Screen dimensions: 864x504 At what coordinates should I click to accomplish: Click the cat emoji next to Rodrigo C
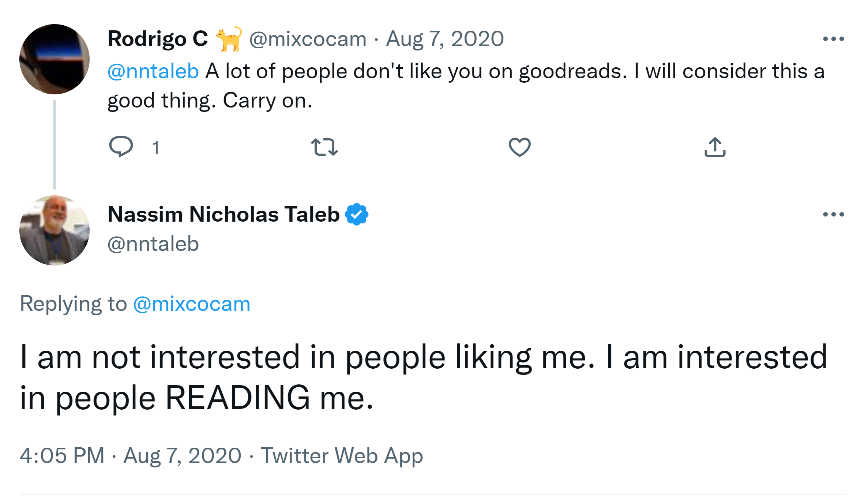[x=229, y=39]
